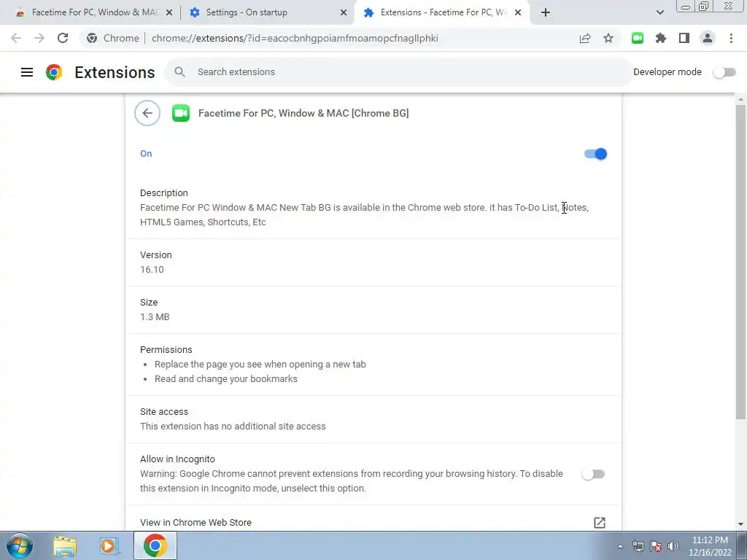Click the Chrome logo beside Extensions title
Image resolution: width=747 pixels, height=560 pixels.
coord(54,72)
